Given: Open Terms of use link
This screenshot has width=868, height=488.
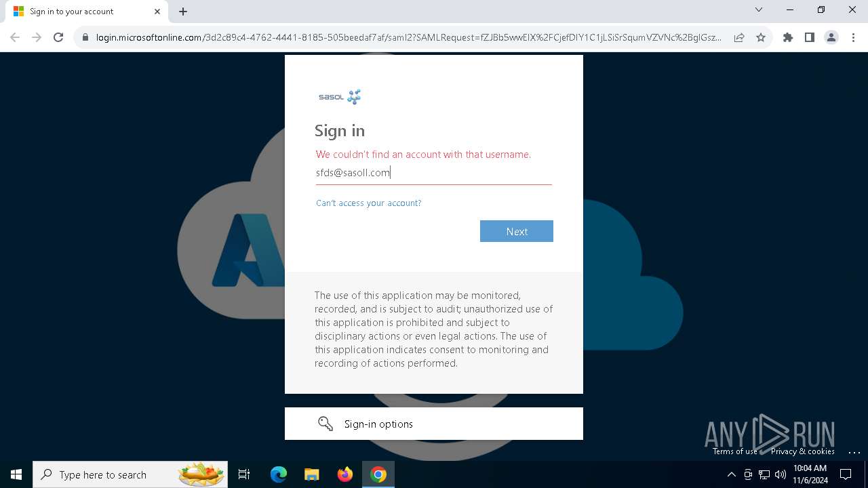Looking at the screenshot, I should [735, 451].
